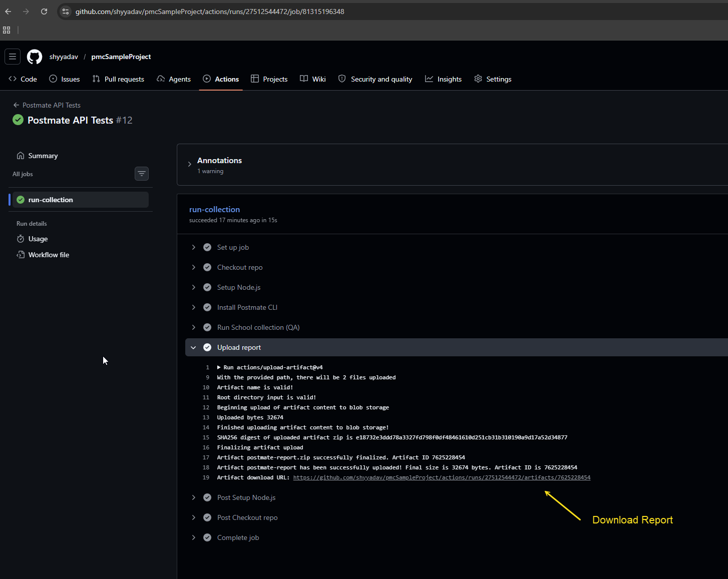Open the Projects tab

pos(269,79)
